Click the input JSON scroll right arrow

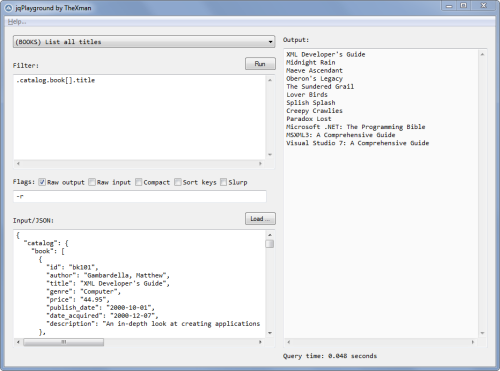click(260, 342)
